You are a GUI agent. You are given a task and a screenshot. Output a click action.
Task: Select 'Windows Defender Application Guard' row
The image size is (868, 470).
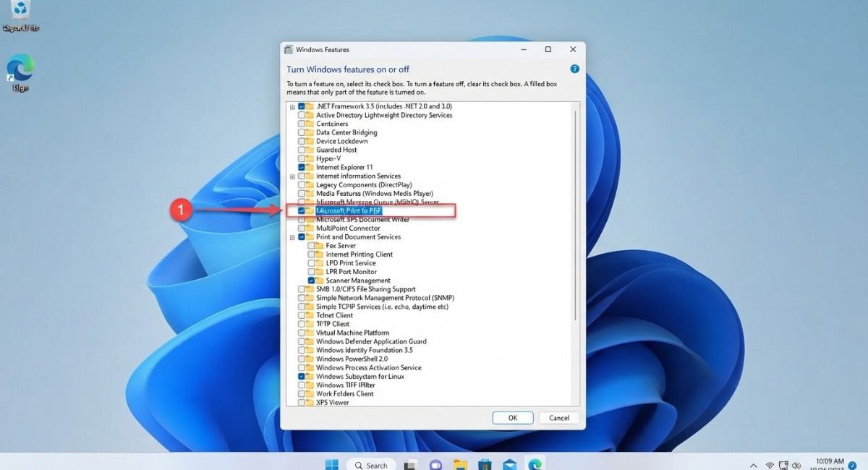tap(371, 341)
